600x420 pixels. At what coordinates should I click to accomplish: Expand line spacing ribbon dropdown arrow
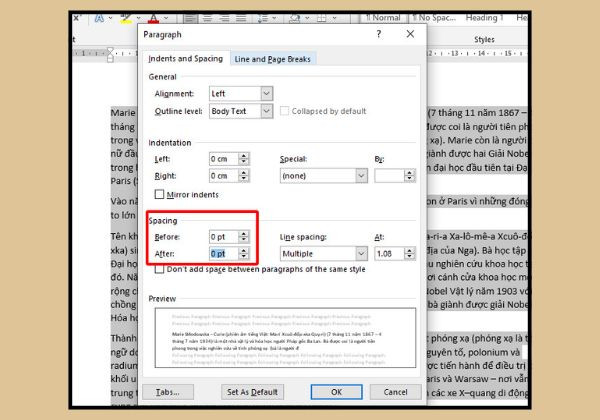click(x=274, y=18)
